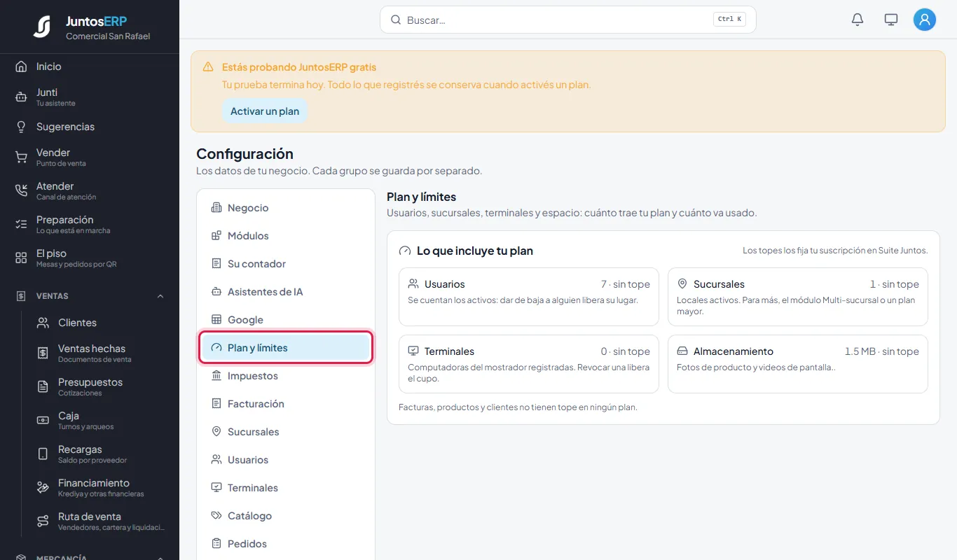The image size is (957, 560).
Task: Click the '1 · sin tope' Sucursales value
Action: pyautogui.click(x=895, y=284)
